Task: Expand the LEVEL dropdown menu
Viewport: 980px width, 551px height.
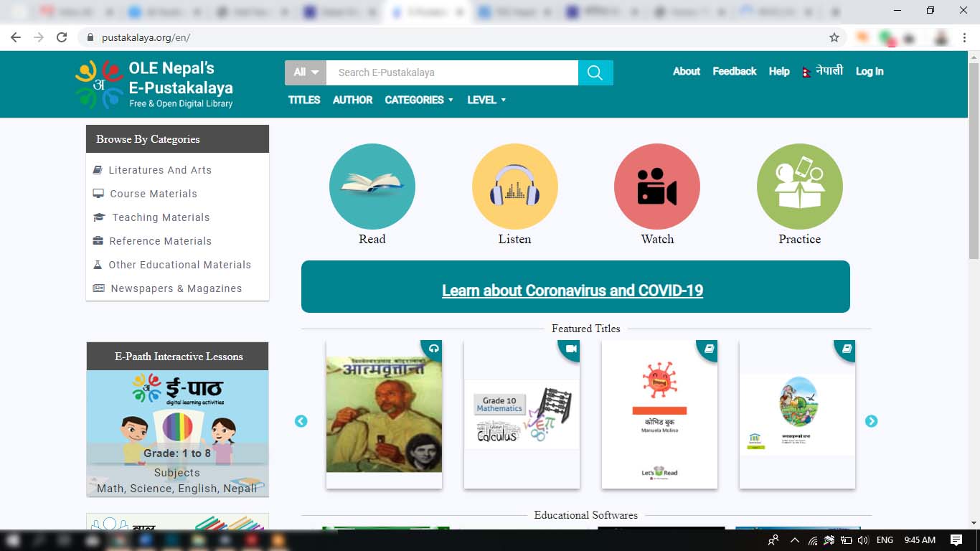Action: click(x=486, y=100)
